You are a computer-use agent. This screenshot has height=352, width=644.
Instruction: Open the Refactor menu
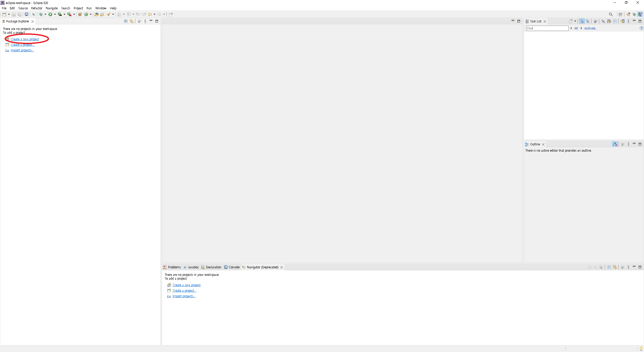[36, 8]
